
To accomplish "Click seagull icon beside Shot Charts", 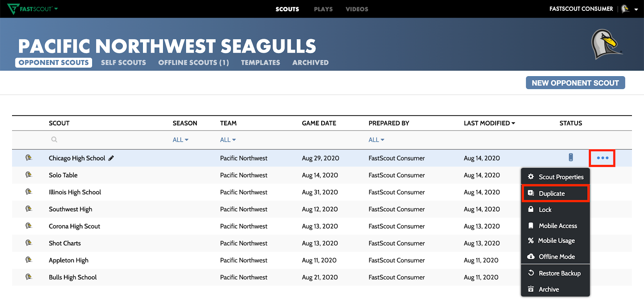I will (29, 243).
